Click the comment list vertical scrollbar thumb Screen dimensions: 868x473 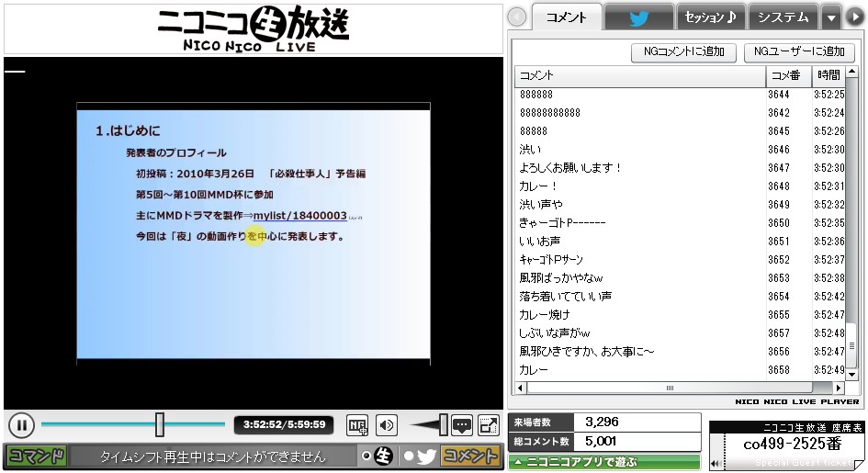pyautogui.click(x=852, y=345)
